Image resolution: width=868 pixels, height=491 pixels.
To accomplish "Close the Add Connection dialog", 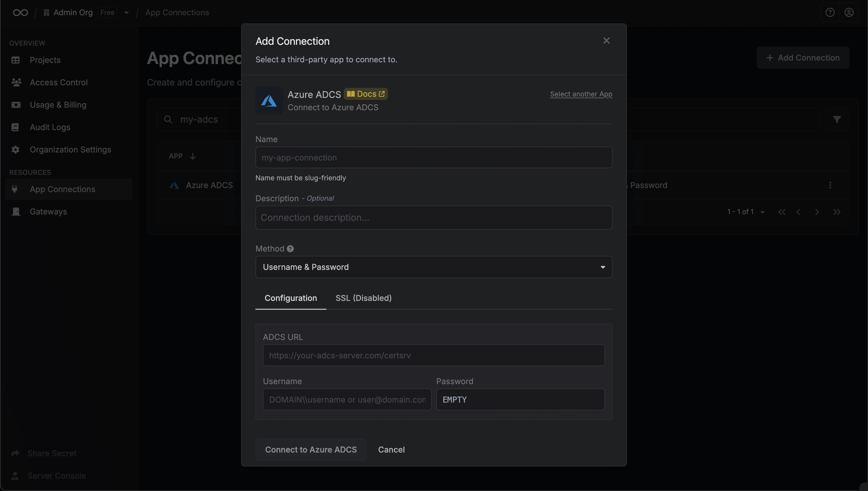I will [606, 41].
